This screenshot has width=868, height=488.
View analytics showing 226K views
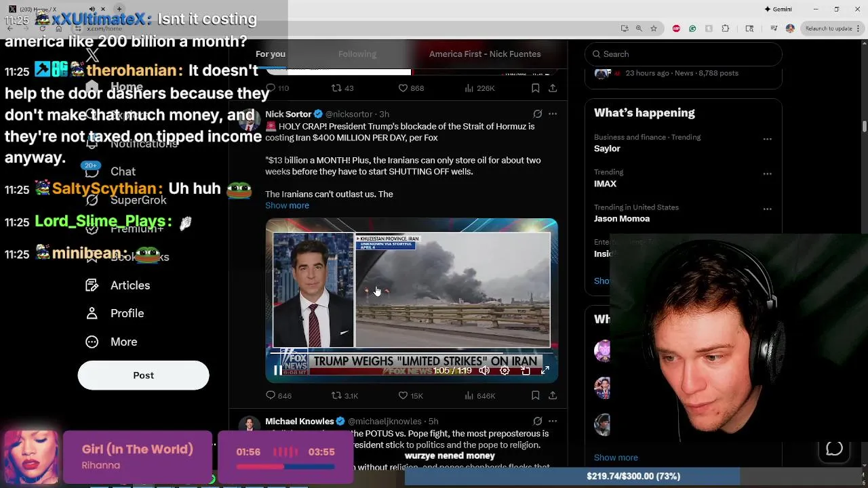(x=479, y=88)
